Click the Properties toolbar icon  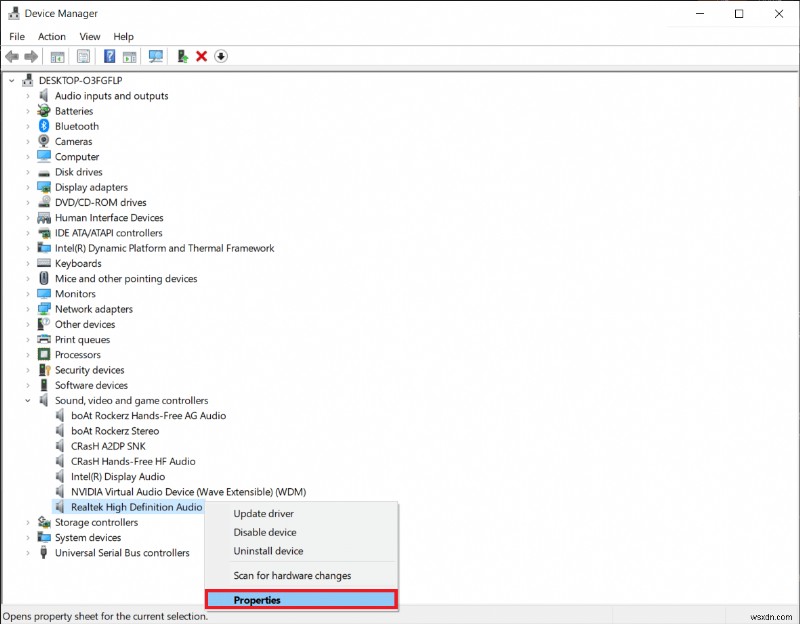click(84, 56)
